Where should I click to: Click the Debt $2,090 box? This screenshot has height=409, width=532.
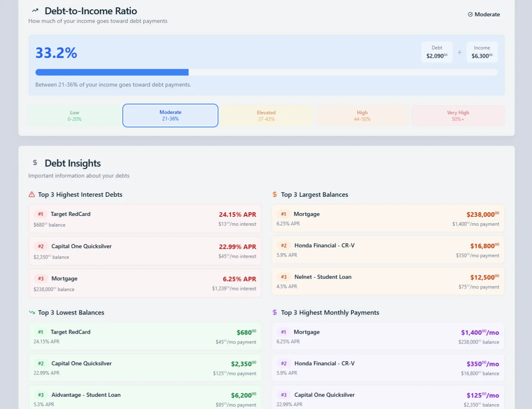(x=437, y=52)
